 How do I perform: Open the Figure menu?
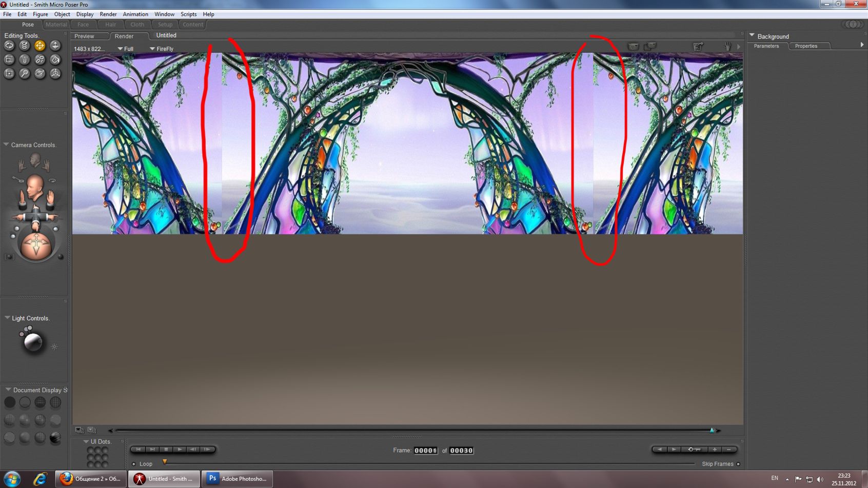(x=41, y=14)
